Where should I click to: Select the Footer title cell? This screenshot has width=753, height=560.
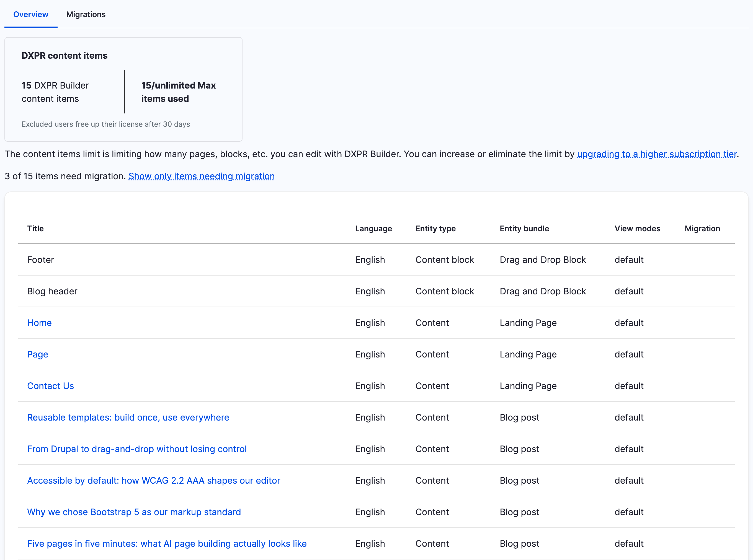tap(41, 260)
